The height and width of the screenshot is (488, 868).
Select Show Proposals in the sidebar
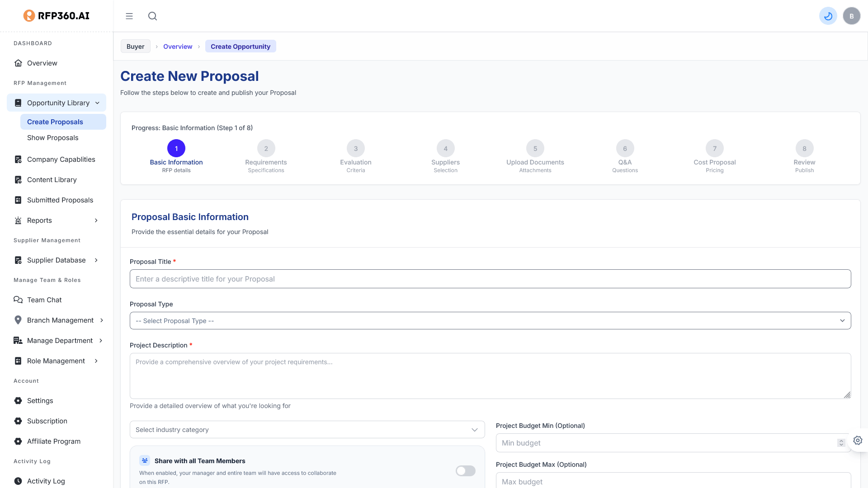coord(52,137)
